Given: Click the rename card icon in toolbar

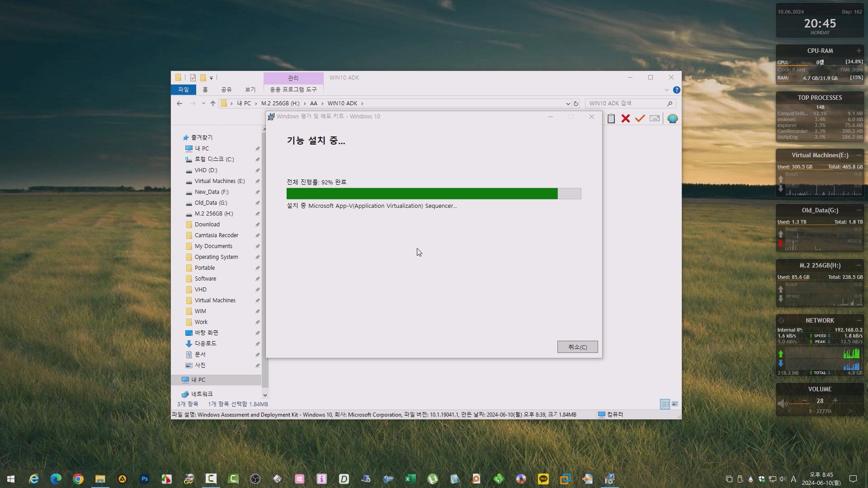Looking at the screenshot, I should (654, 118).
